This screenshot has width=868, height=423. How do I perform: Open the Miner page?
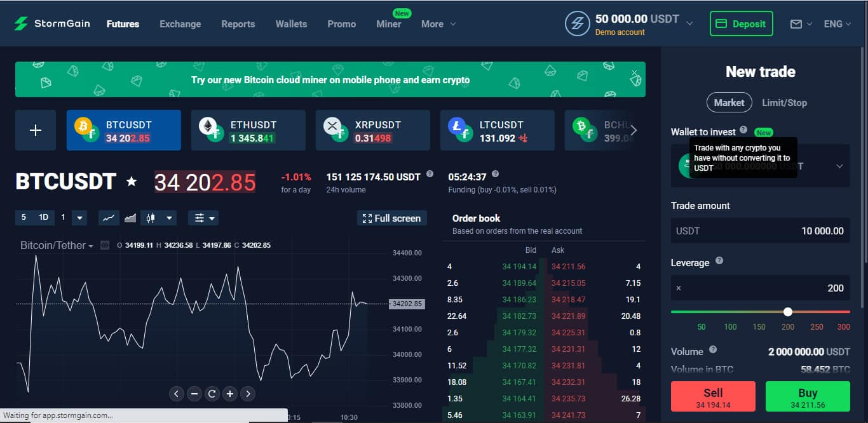point(388,24)
